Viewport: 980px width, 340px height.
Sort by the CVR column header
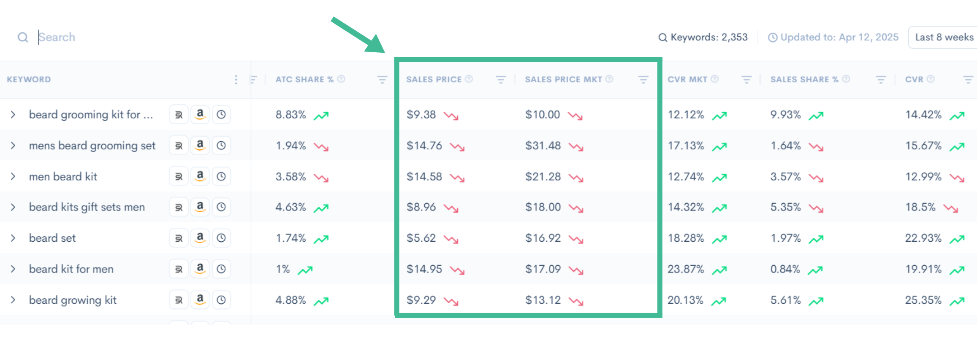pyautogui.click(x=914, y=79)
